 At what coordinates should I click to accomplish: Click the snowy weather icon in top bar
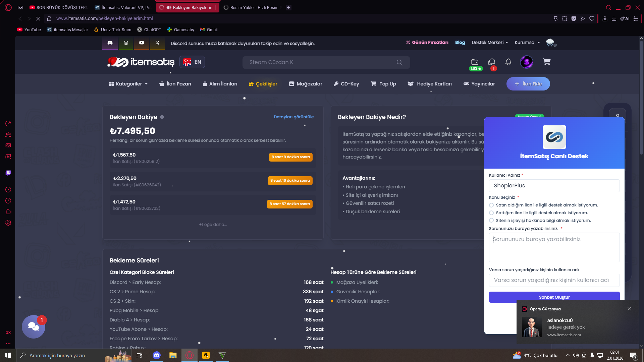point(551,43)
